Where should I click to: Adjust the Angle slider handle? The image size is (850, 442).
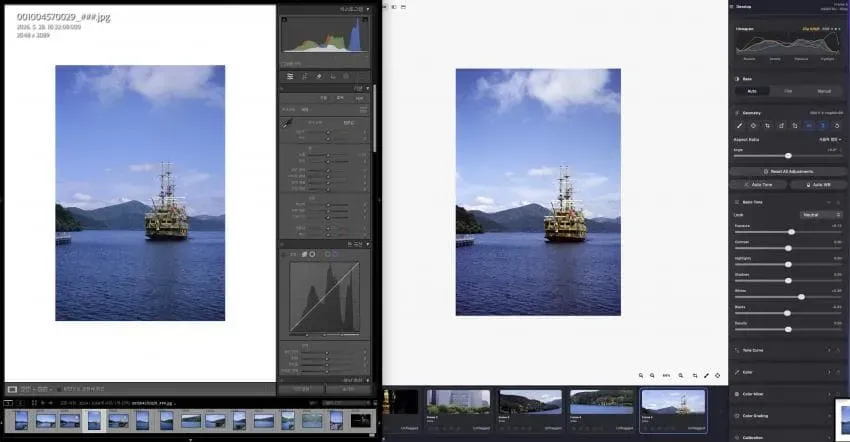[x=788, y=156]
